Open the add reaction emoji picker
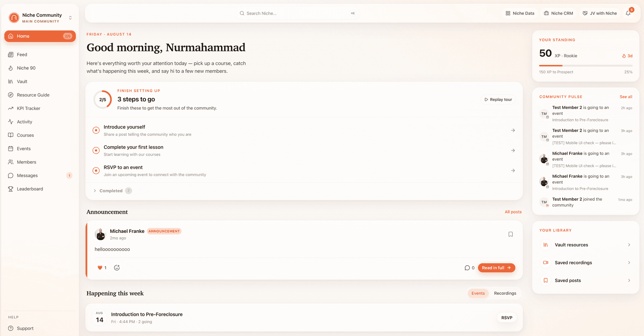This screenshot has width=644, height=336. click(117, 268)
